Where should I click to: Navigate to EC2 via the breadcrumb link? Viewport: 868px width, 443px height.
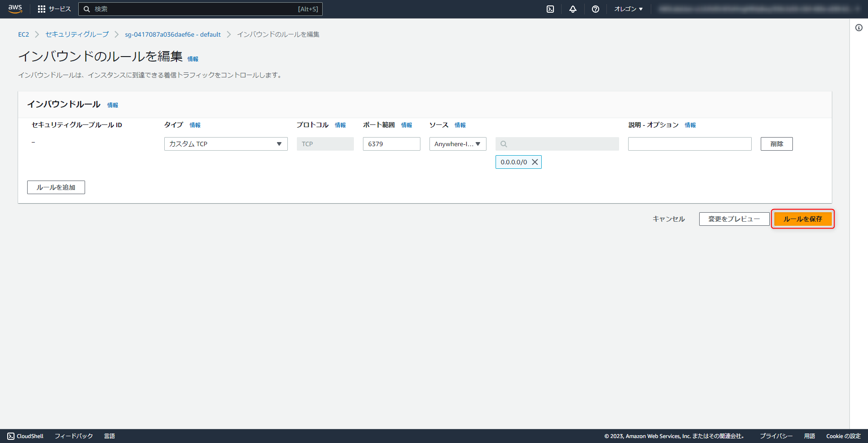[x=24, y=34]
